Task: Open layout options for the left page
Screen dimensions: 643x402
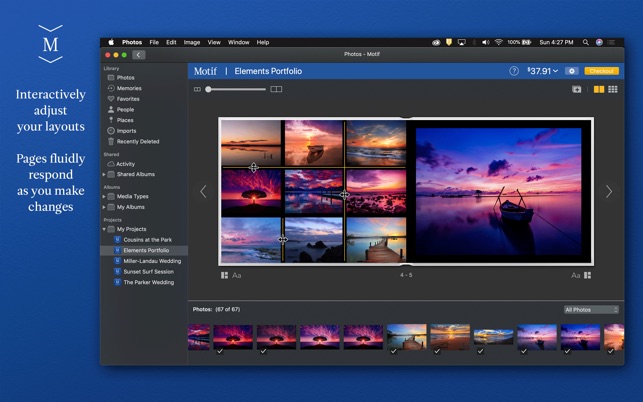Action: tap(225, 275)
